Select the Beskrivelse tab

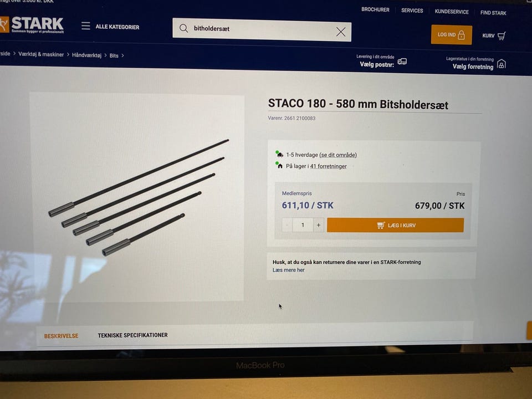(61, 336)
